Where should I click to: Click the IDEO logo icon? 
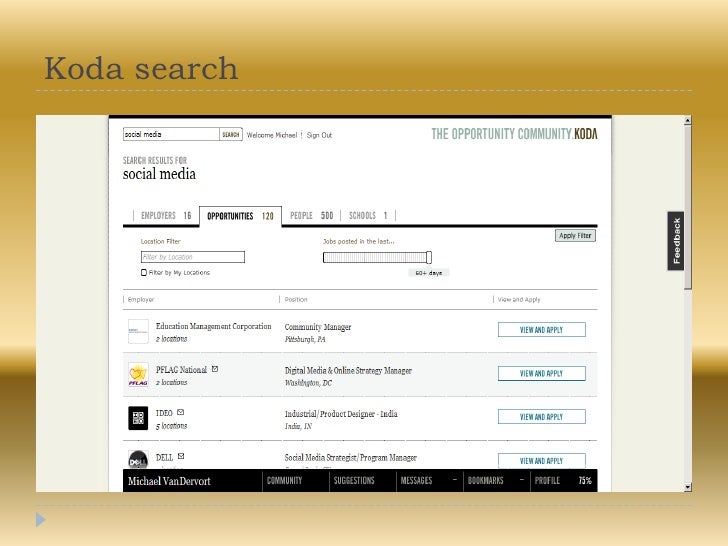pyautogui.click(x=138, y=418)
